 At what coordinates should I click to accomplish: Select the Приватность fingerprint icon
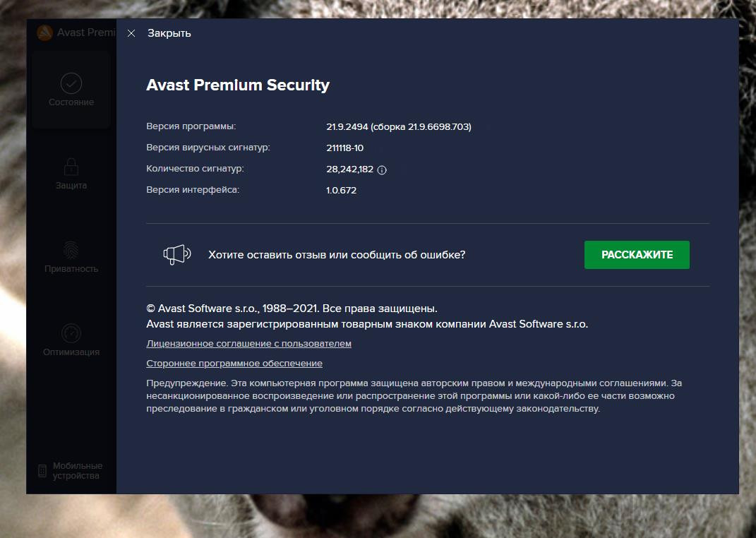(71, 250)
